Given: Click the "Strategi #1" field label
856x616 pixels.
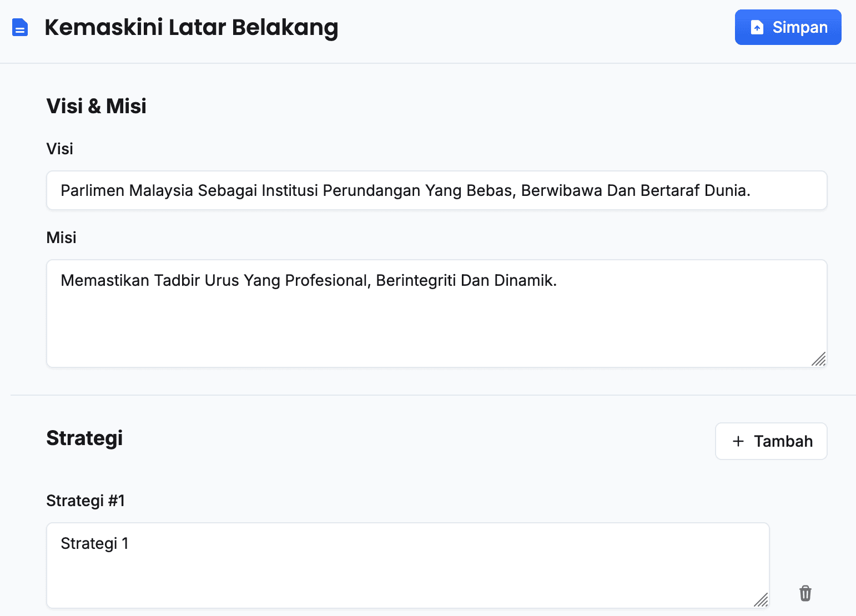Looking at the screenshot, I should tap(85, 501).
